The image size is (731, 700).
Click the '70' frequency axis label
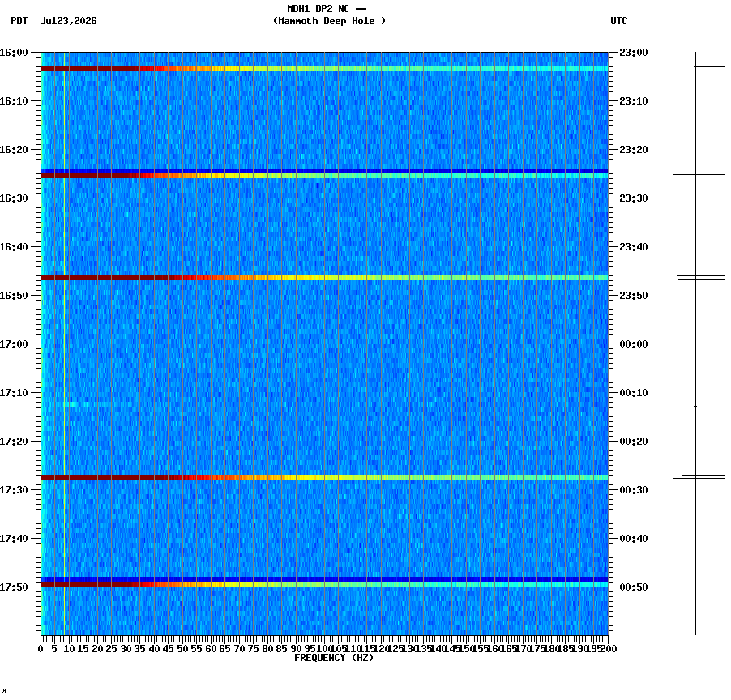(x=240, y=649)
